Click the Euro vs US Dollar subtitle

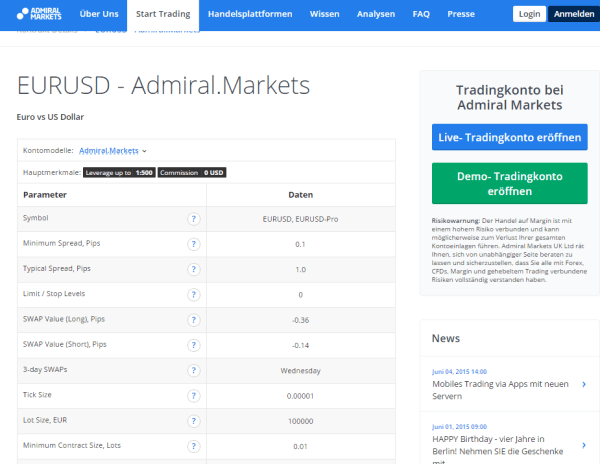[50, 117]
